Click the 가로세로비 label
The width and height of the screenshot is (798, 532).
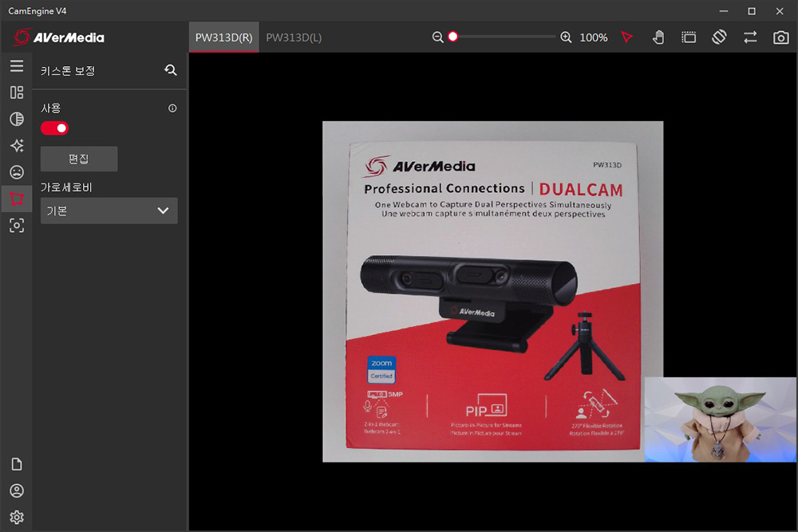tap(66, 187)
